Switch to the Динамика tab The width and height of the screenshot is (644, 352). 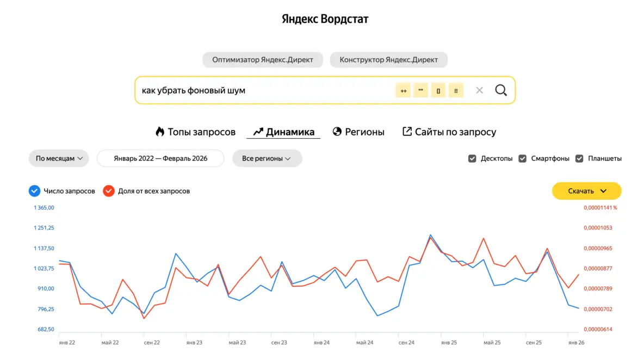point(283,132)
